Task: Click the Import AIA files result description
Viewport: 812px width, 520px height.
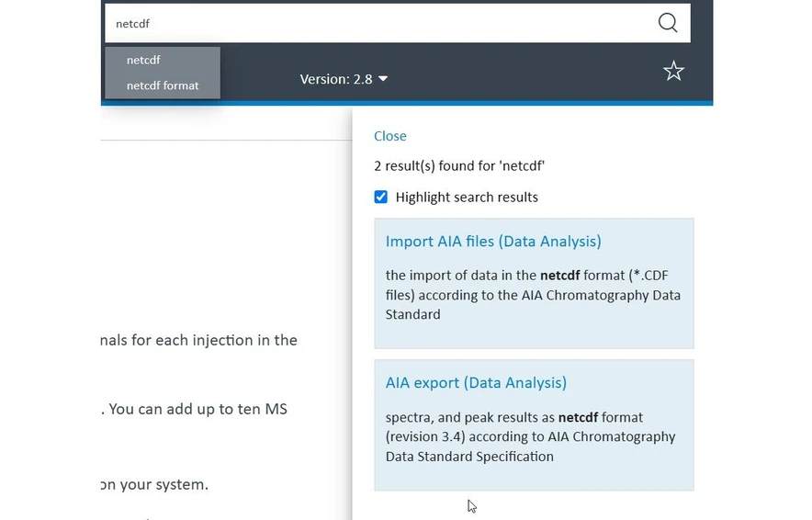Action: (x=533, y=295)
